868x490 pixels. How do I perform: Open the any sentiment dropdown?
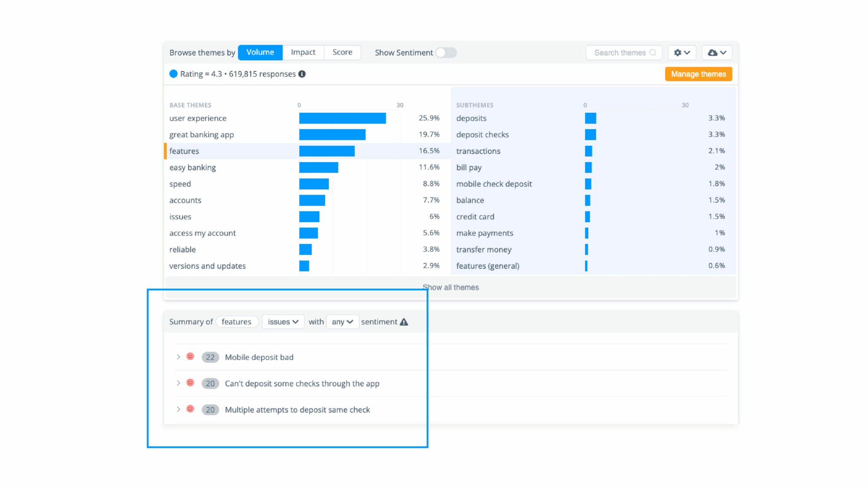click(342, 322)
